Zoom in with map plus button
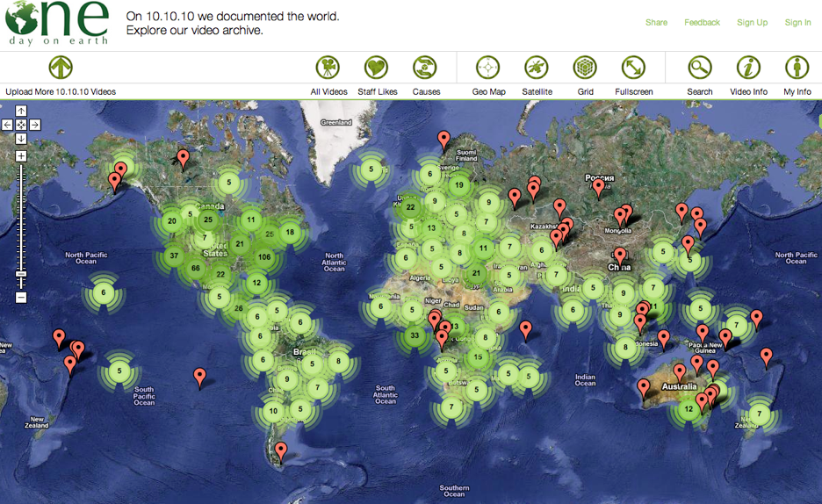822x504 pixels. pyautogui.click(x=21, y=156)
